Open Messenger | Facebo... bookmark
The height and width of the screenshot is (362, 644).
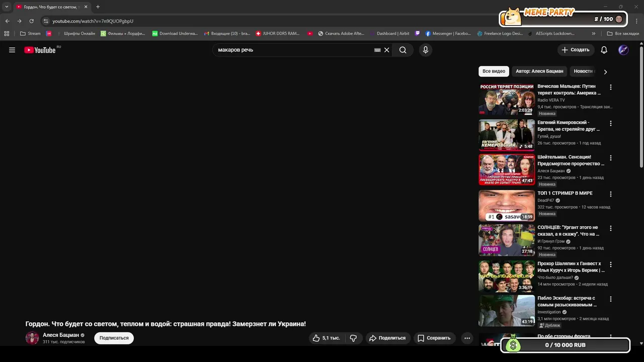click(x=448, y=34)
